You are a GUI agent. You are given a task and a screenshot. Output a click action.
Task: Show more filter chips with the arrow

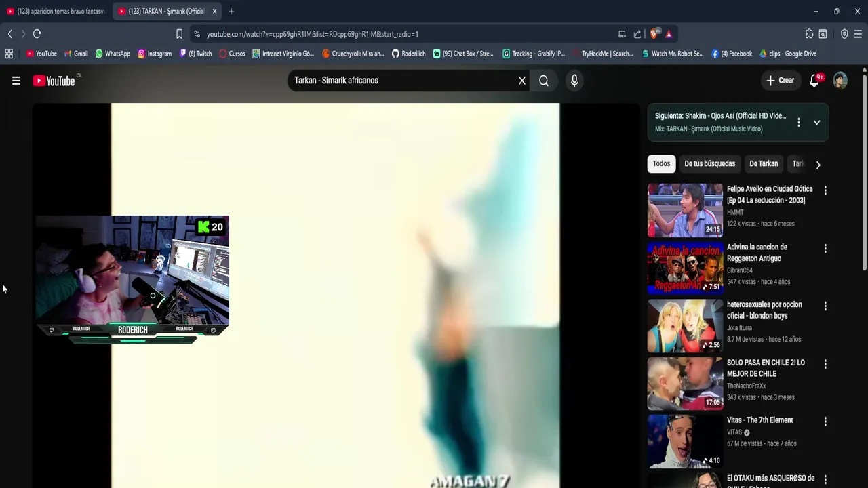tap(818, 165)
